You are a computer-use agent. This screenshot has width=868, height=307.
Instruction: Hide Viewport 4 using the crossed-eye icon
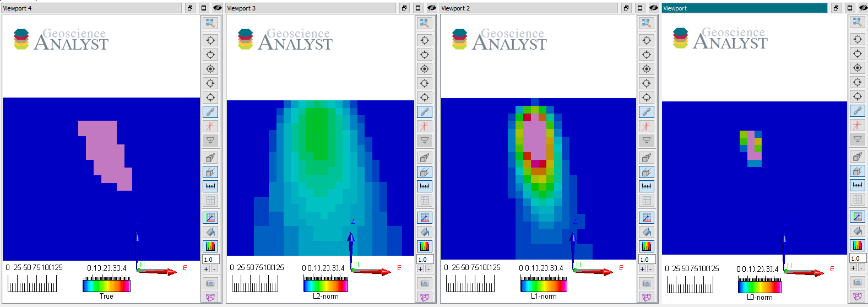[x=218, y=8]
